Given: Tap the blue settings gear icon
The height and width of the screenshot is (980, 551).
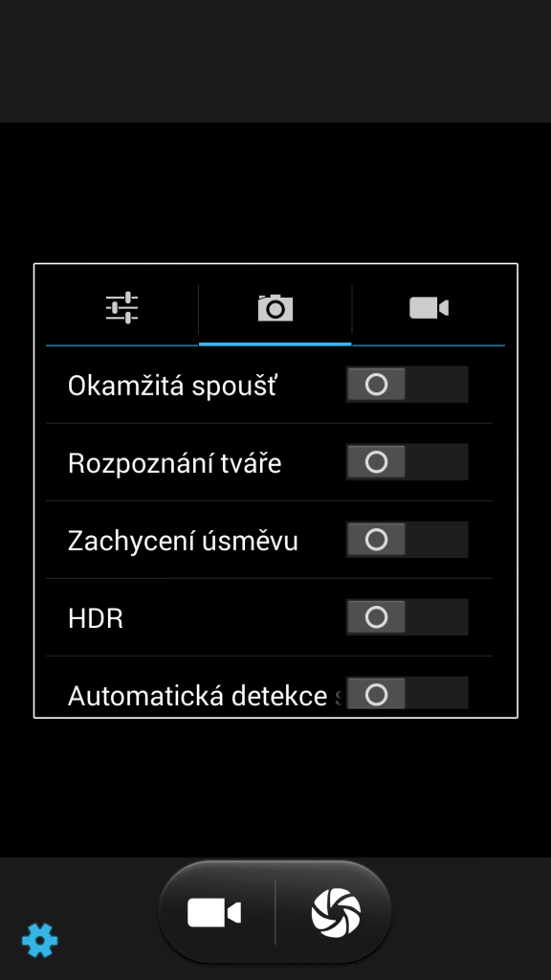Looking at the screenshot, I should 39,940.
